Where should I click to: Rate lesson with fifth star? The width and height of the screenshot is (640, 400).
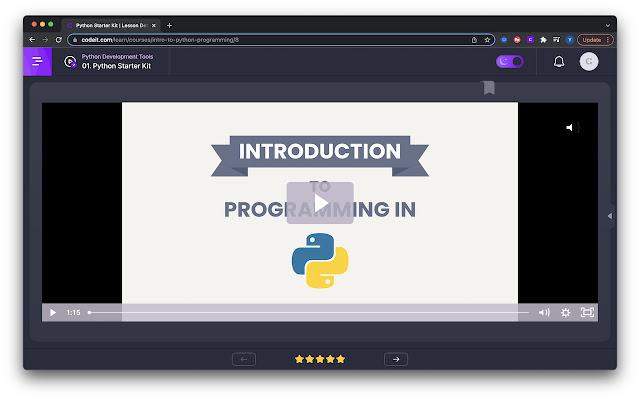point(341,359)
